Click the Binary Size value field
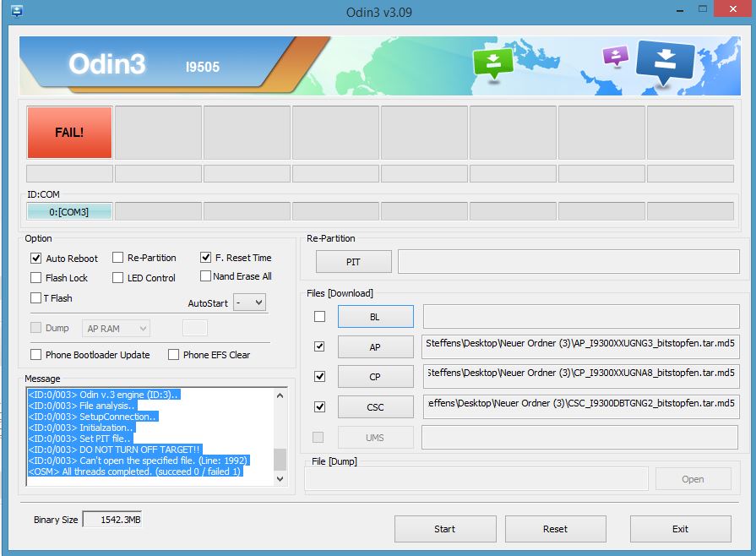Screen dimensions: 756x556 tap(112, 520)
